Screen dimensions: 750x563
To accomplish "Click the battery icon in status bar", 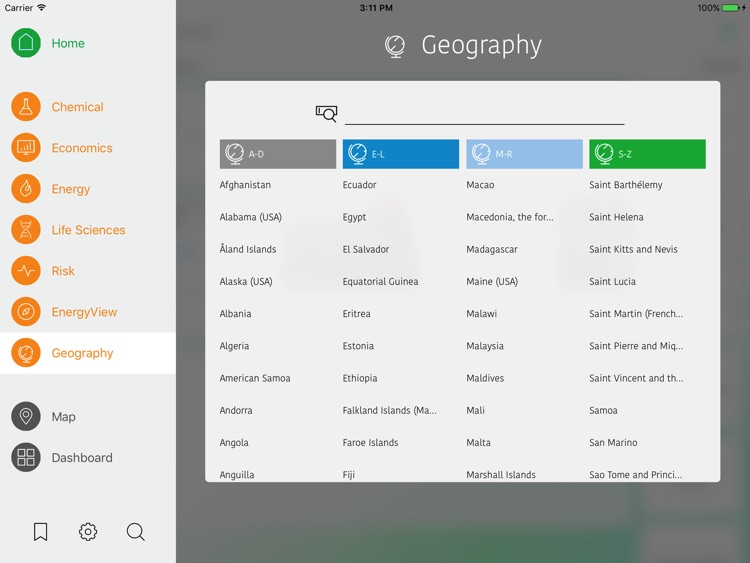I will pyautogui.click(x=733, y=8).
